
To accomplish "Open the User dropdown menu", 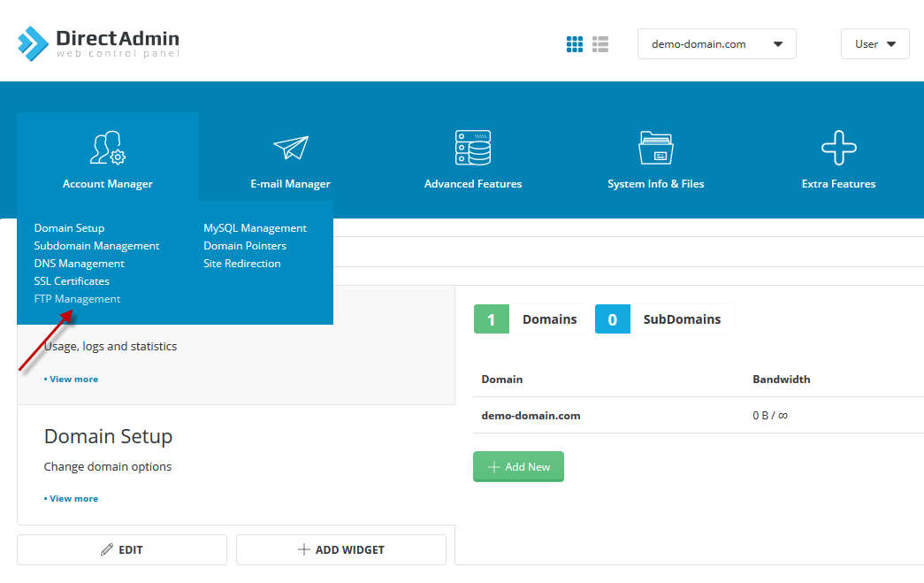I will pyautogui.click(x=874, y=44).
